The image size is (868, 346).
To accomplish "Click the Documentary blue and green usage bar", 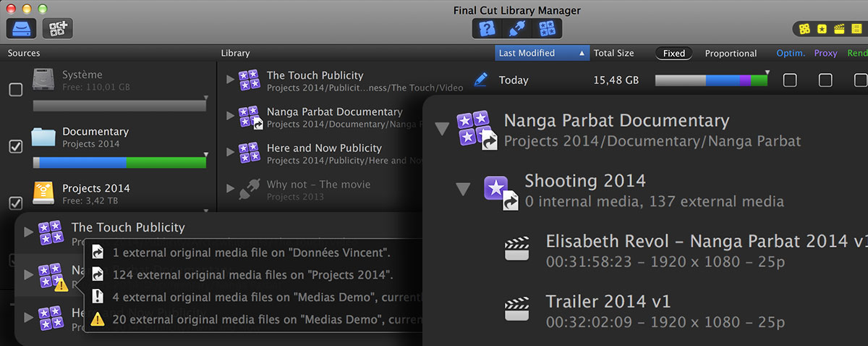I will (119, 163).
